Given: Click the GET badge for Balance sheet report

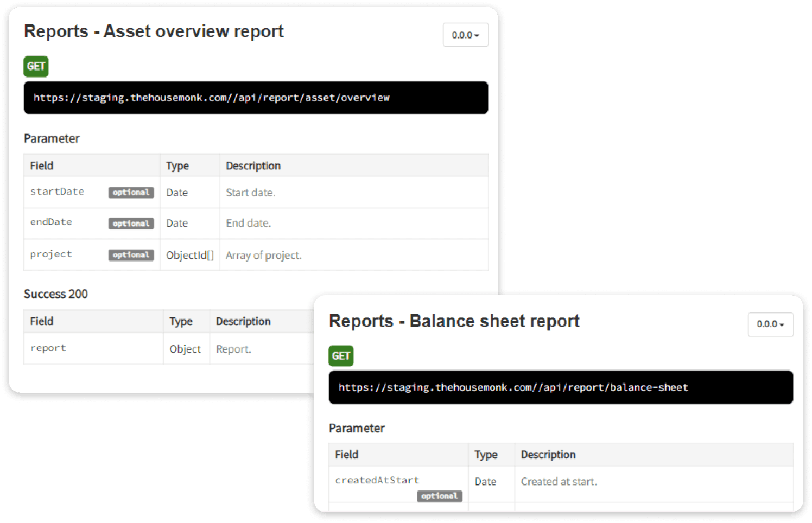Looking at the screenshot, I should click(341, 356).
